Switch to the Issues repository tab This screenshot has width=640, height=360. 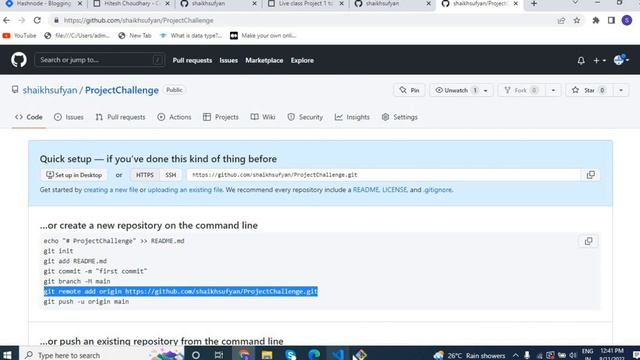(x=69, y=117)
